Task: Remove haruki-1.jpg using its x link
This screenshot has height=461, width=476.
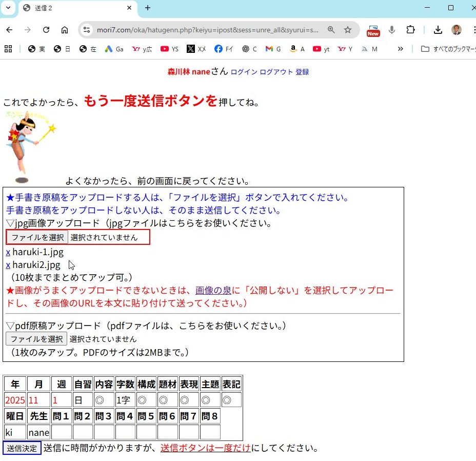Action: (x=8, y=252)
